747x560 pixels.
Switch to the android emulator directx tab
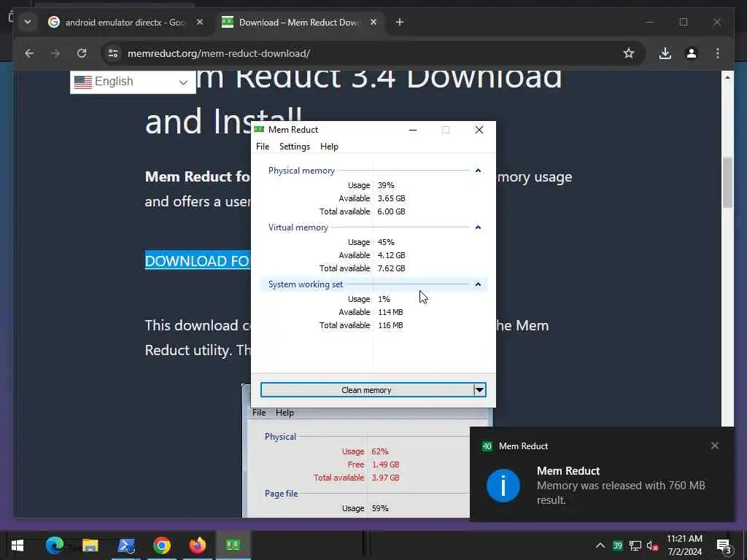pos(125,23)
